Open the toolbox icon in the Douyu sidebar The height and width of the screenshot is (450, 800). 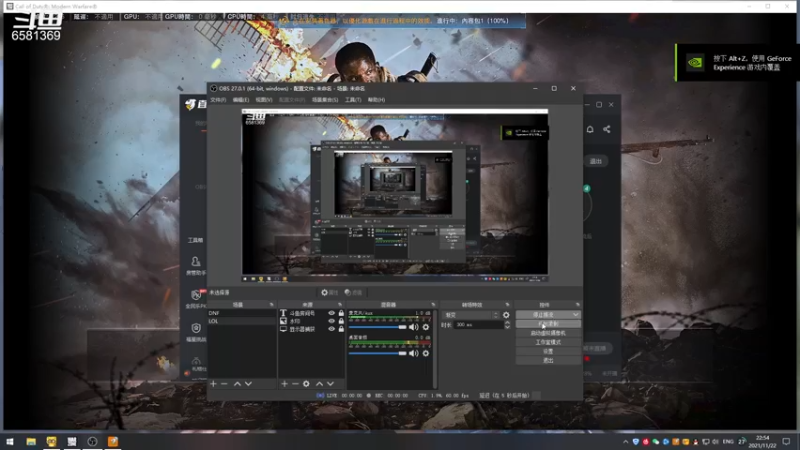[195, 240]
